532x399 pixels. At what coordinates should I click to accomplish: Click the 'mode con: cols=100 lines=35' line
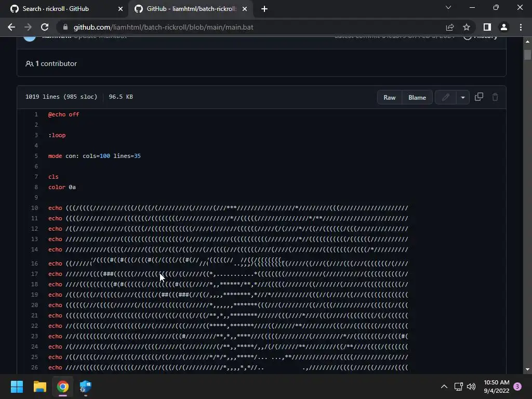tap(95, 156)
